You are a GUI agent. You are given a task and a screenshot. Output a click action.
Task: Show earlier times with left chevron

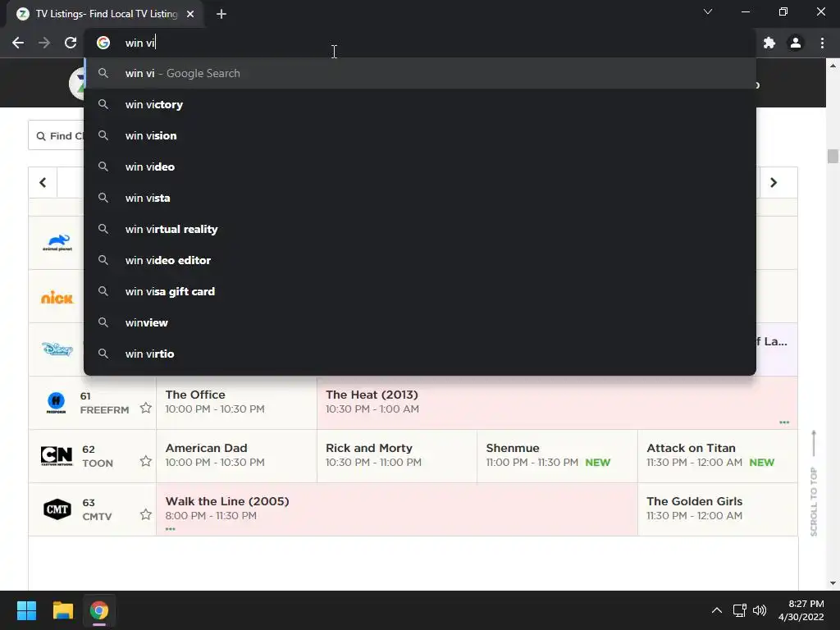pos(43,183)
